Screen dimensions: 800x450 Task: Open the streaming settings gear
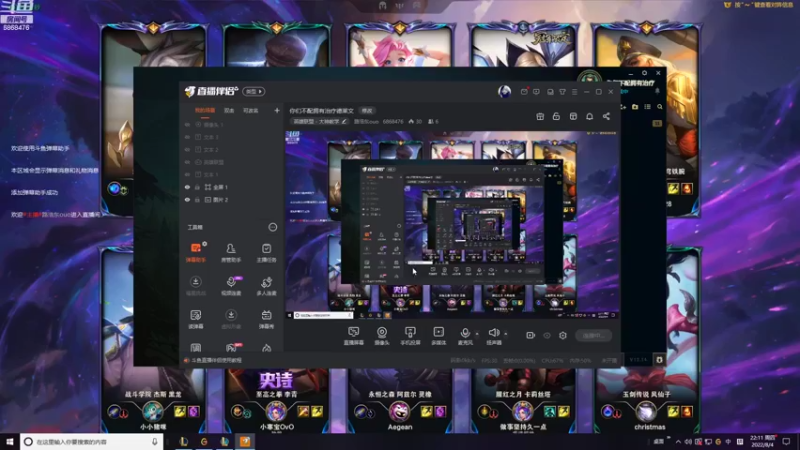click(563, 335)
